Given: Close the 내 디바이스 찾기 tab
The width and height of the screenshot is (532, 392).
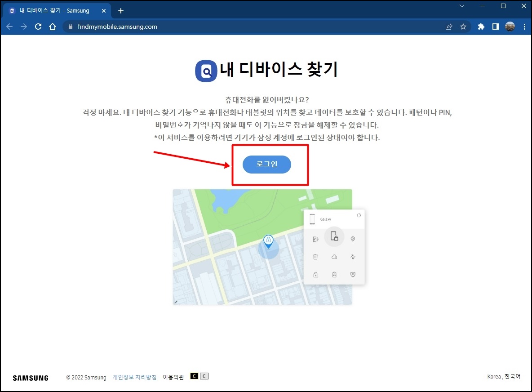Looking at the screenshot, I should pyautogui.click(x=104, y=11).
